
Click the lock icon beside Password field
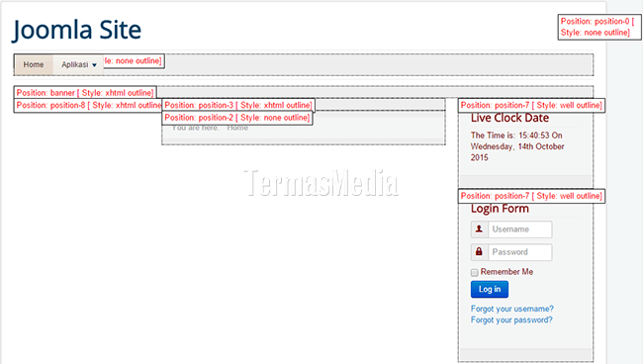pos(479,251)
